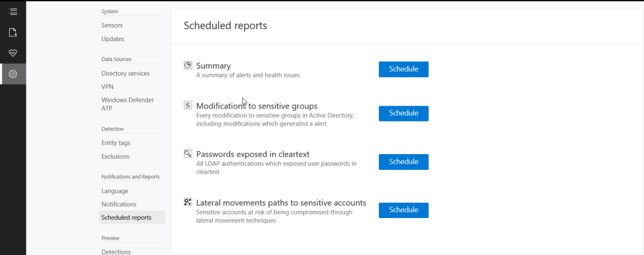Open Windows Defender ATP settings
The image size is (644, 255).
[128, 104]
